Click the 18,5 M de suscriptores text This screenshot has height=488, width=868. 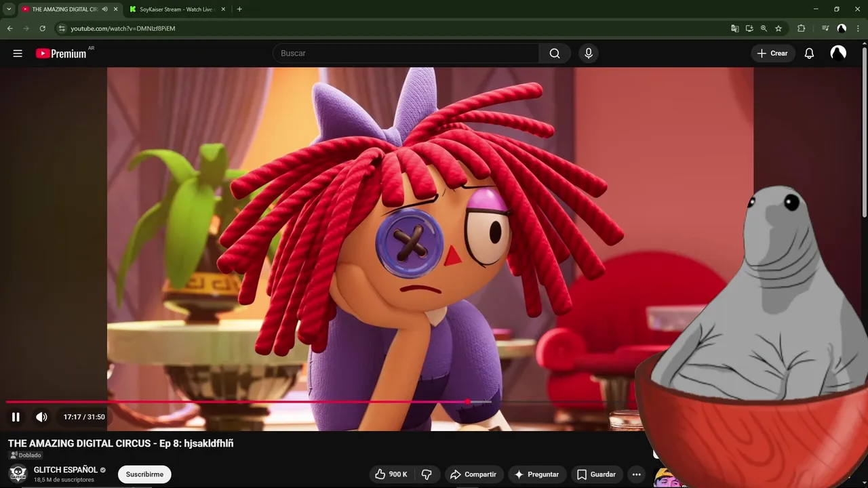click(x=64, y=480)
